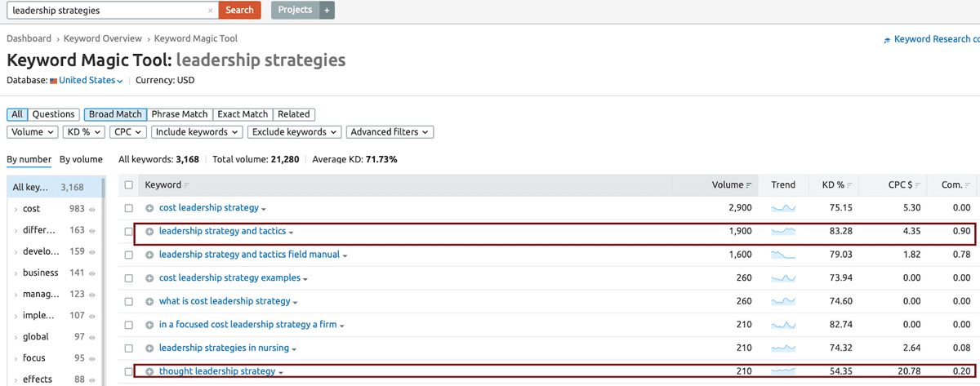This screenshot has height=386, width=980.
Task: Check the select-all checkbox in table header
Action: coord(129,185)
